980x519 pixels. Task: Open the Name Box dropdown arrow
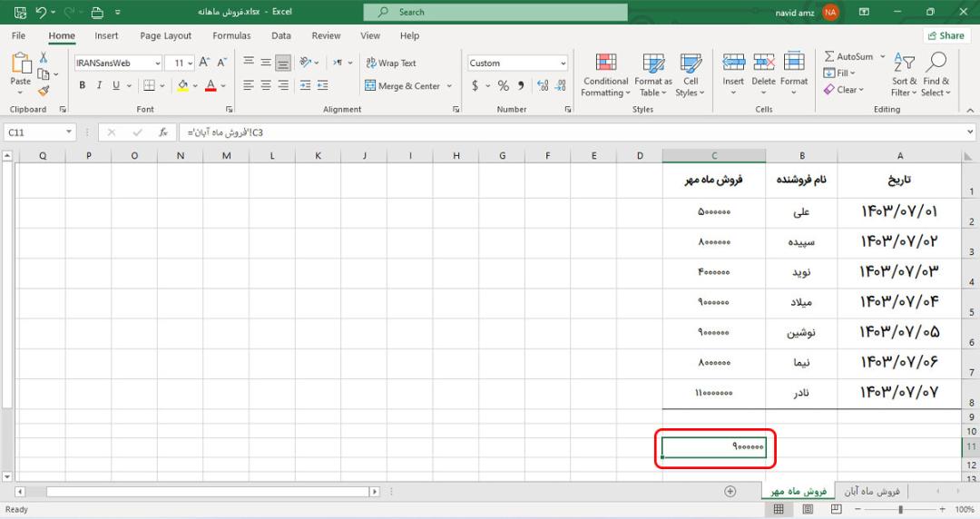point(69,132)
